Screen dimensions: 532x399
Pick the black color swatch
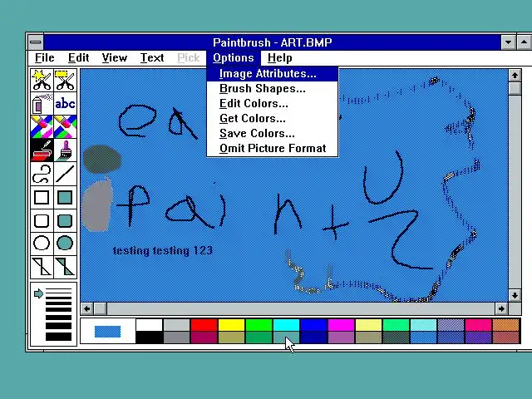click(149, 337)
